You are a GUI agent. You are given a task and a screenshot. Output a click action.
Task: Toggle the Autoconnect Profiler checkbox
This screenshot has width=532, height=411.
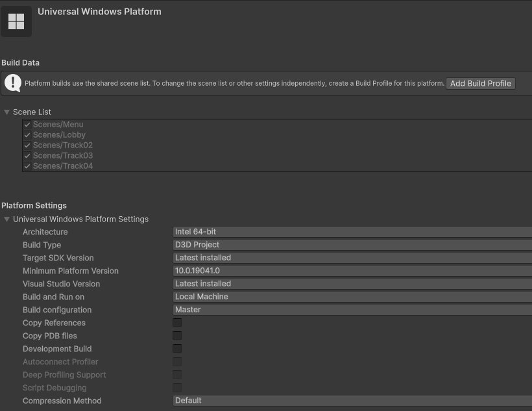coord(177,362)
